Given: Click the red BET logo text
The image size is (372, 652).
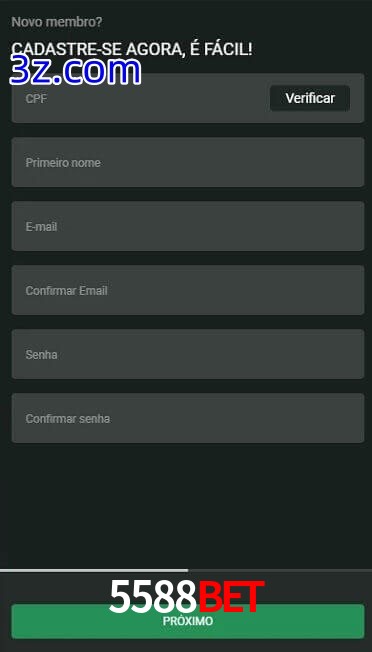Looking at the screenshot, I should coord(231,597).
